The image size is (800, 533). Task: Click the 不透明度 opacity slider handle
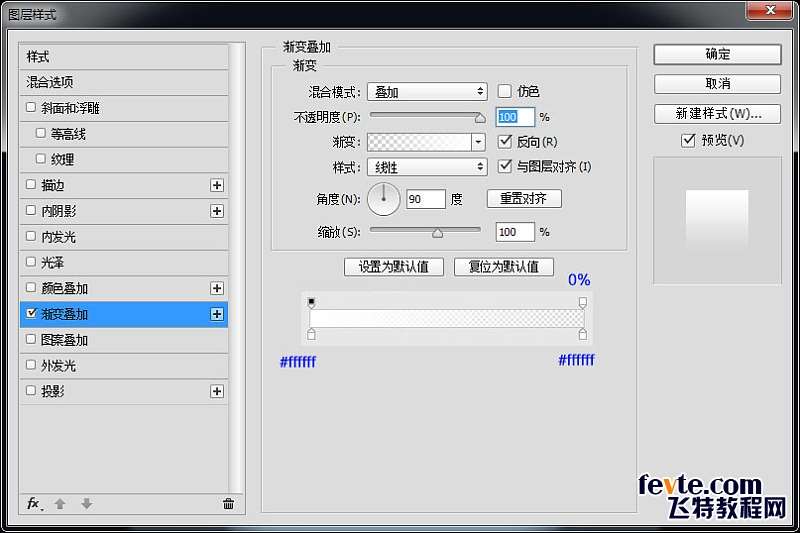(x=480, y=118)
